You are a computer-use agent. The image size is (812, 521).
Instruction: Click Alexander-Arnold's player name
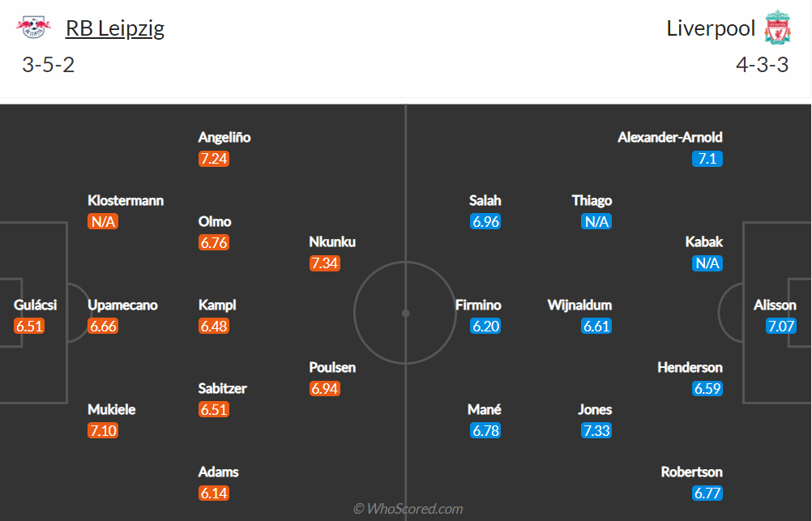coord(670,137)
